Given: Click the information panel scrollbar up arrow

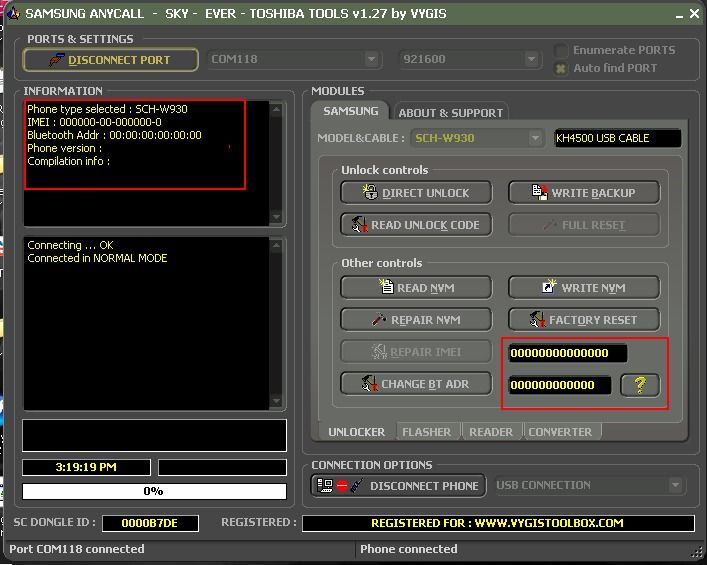Looking at the screenshot, I should tap(276, 109).
